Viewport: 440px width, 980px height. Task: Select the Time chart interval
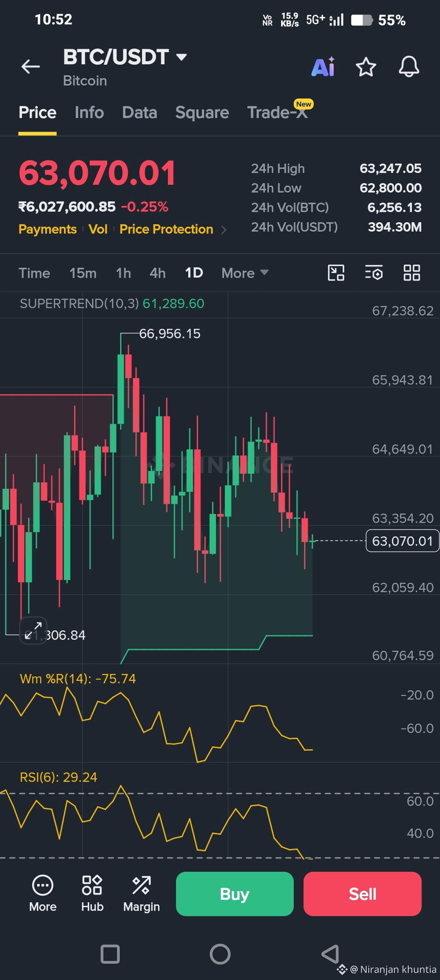(x=35, y=273)
